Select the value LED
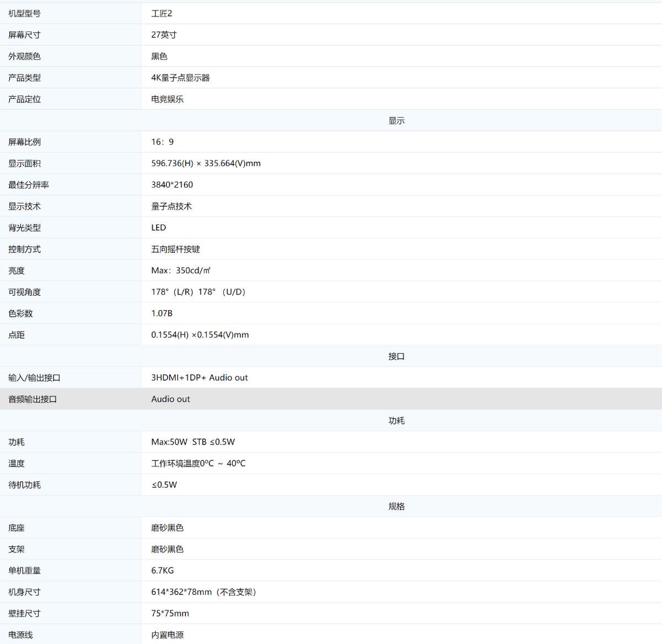662x644 pixels. (x=158, y=227)
